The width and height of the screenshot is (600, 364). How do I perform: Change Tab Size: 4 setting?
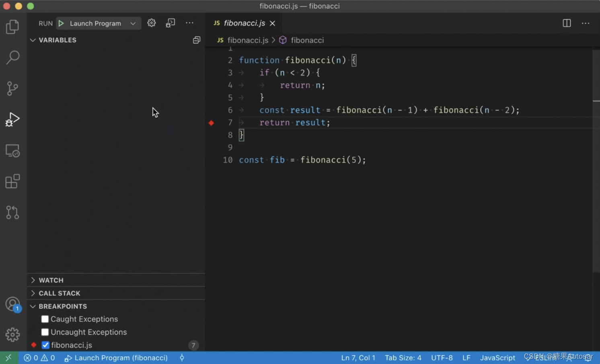403,358
